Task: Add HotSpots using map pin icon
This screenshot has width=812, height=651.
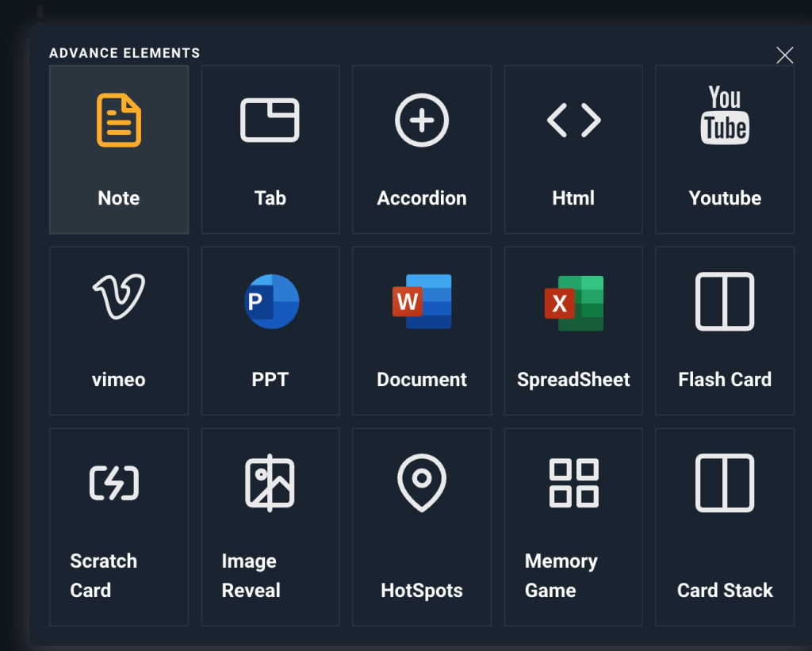Action: coord(422,482)
